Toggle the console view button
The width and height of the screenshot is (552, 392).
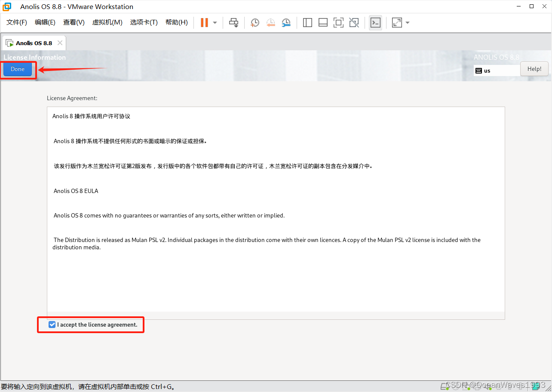click(375, 22)
